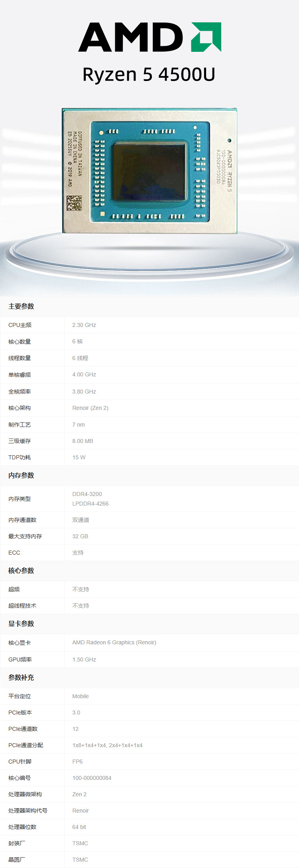Screen dimensions: 299x868
Task: Click the 8.00 MB value
Action: (x=83, y=441)
